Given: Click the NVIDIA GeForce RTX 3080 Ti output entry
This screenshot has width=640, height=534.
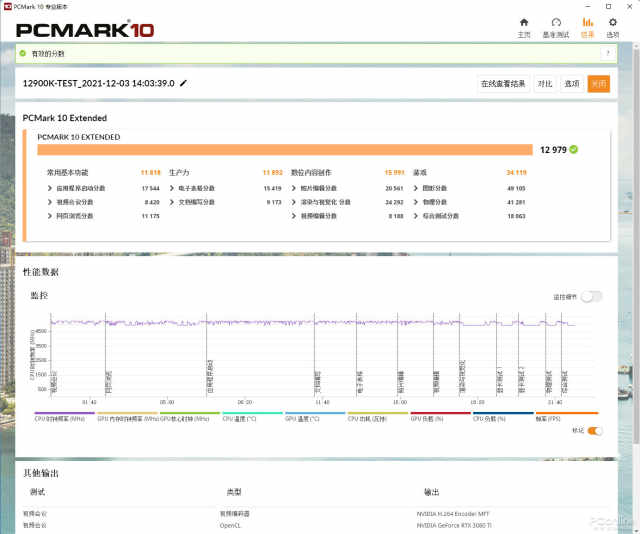Looking at the screenshot, I should point(454,525).
